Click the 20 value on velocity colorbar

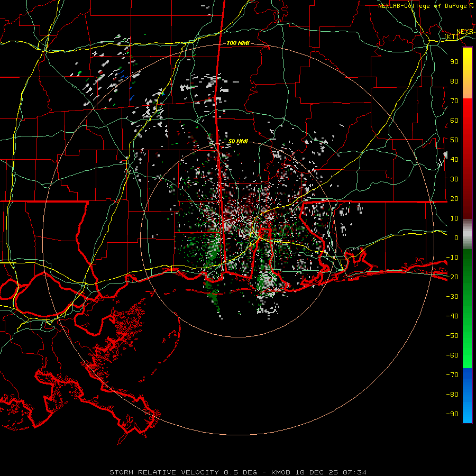tap(454, 199)
